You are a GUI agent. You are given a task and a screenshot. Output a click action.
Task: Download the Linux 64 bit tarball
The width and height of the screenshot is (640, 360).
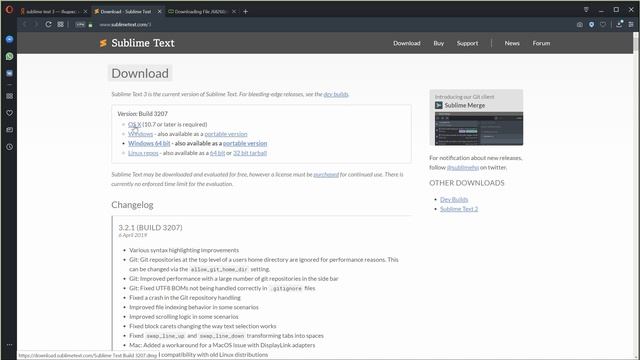[x=217, y=153]
